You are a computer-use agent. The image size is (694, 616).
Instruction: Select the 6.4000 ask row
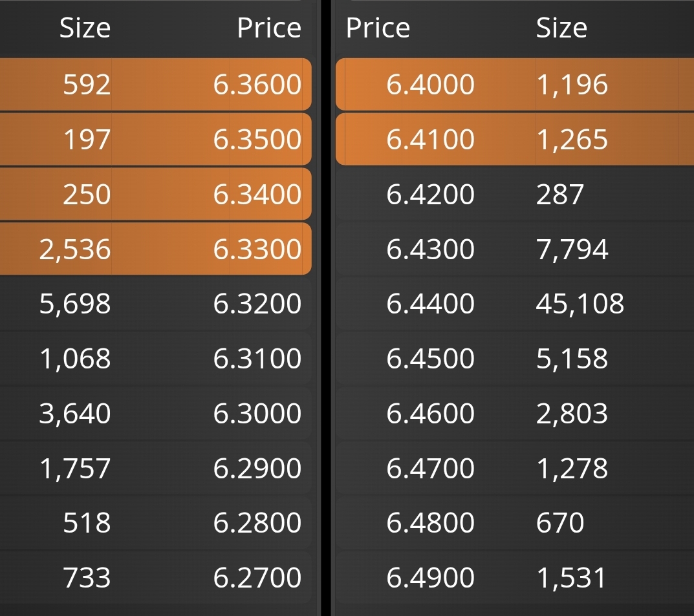click(515, 84)
